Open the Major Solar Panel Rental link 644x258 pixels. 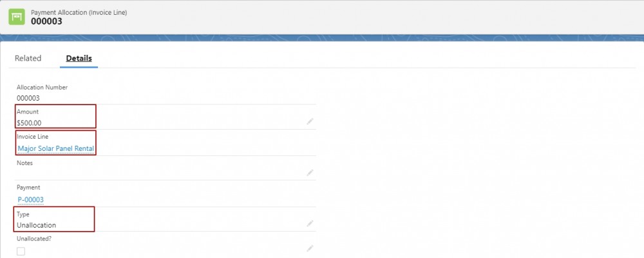coord(56,148)
